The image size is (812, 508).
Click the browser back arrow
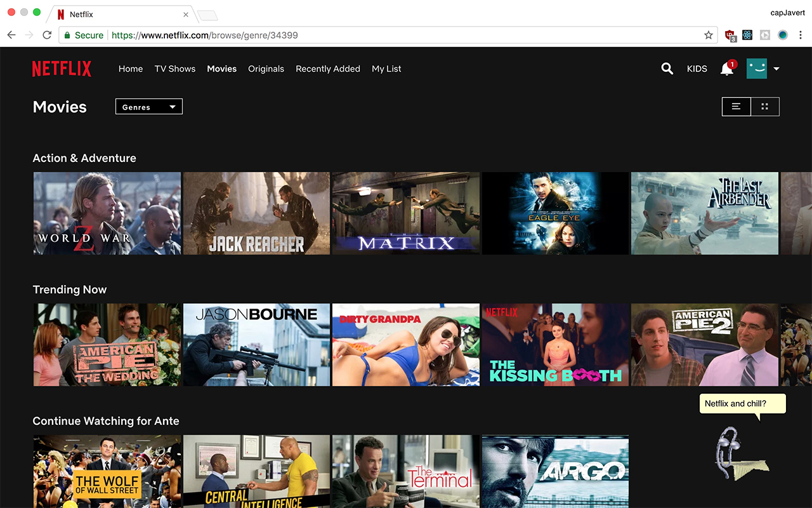click(x=11, y=35)
